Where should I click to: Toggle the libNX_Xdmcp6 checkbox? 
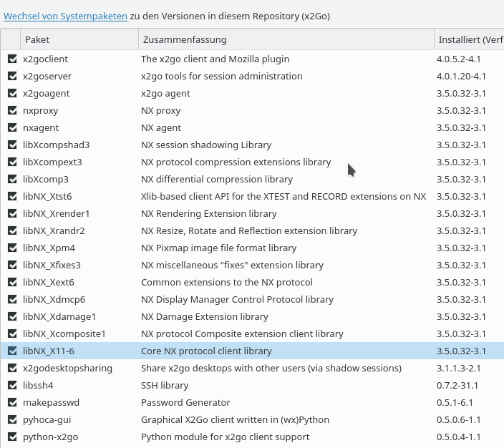point(12,299)
